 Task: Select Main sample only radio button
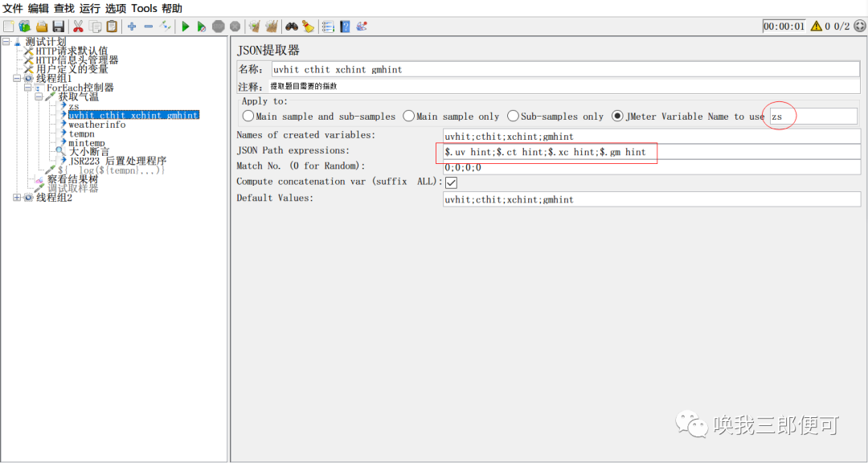point(408,117)
